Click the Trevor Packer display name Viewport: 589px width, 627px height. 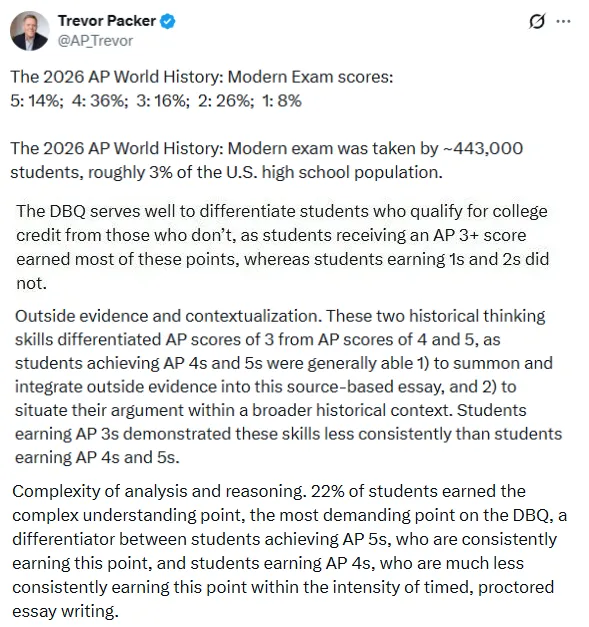[107, 21]
